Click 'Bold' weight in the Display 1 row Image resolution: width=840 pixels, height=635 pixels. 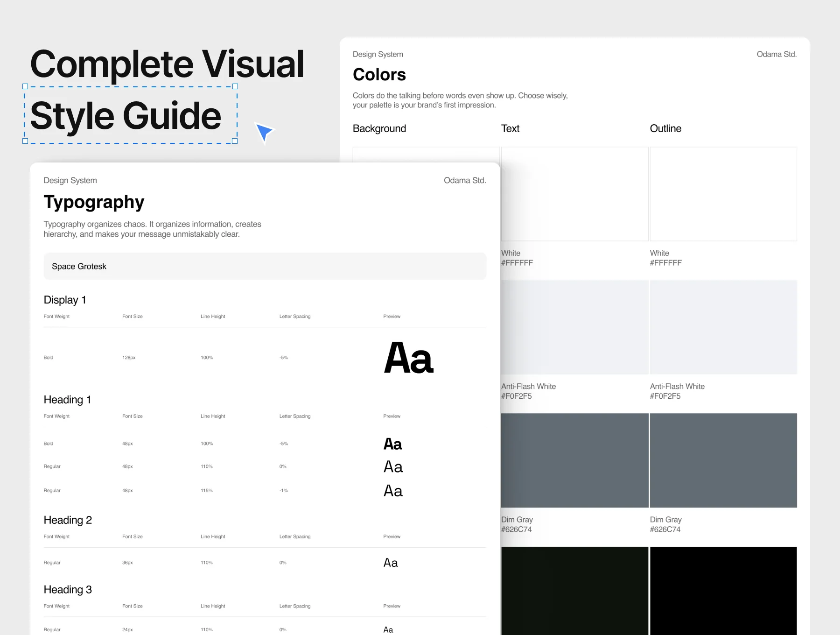[49, 358]
